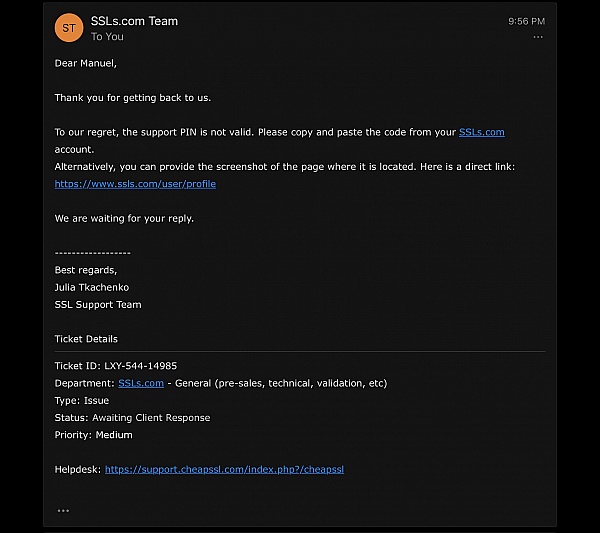
Task: Click the SSLs.com link in the Department line
Action: 141,383
